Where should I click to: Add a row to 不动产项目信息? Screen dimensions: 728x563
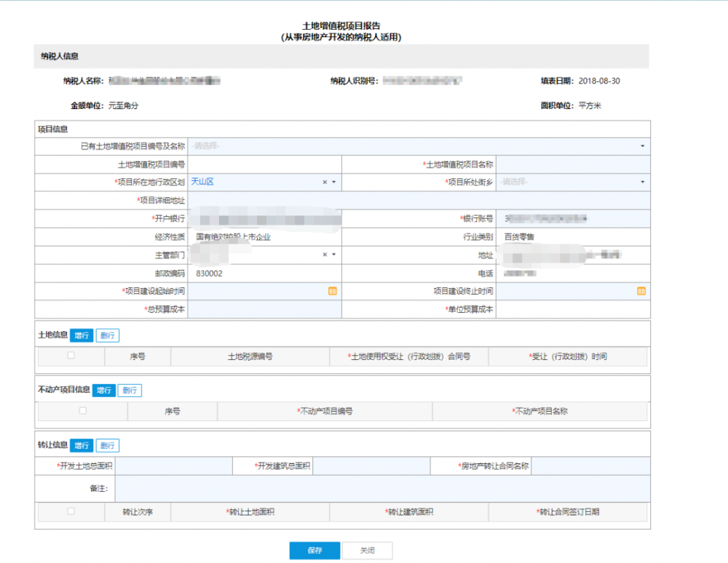click(x=103, y=390)
